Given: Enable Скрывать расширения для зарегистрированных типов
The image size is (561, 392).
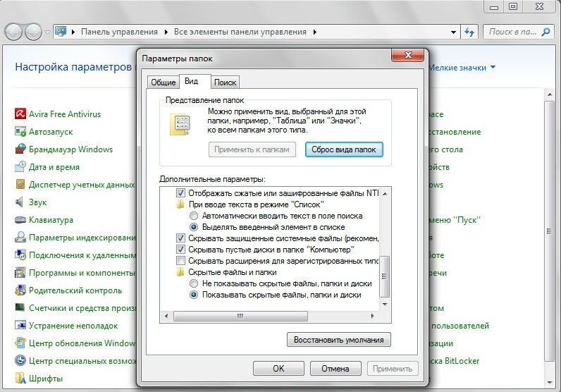Looking at the screenshot, I should point(181,261).
